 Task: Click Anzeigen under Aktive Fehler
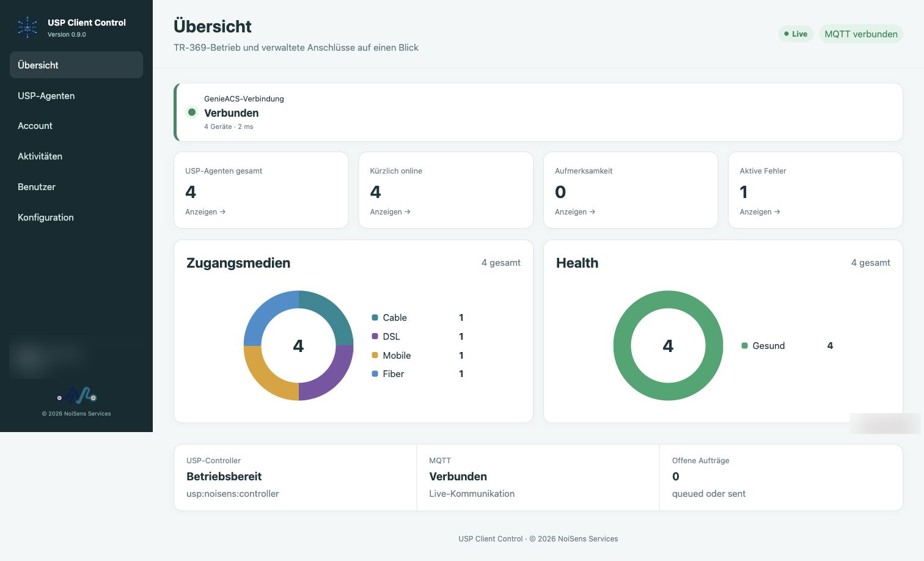(x=760, y=212)
